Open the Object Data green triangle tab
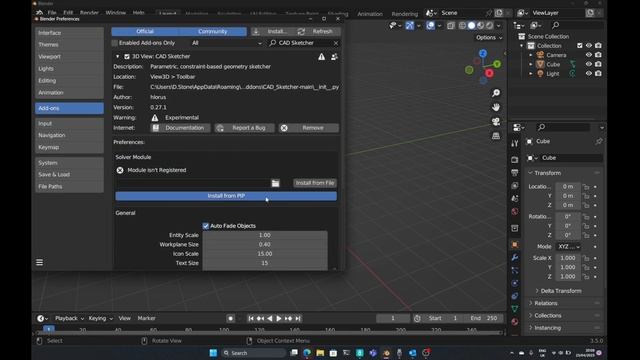 click(515, 309)
